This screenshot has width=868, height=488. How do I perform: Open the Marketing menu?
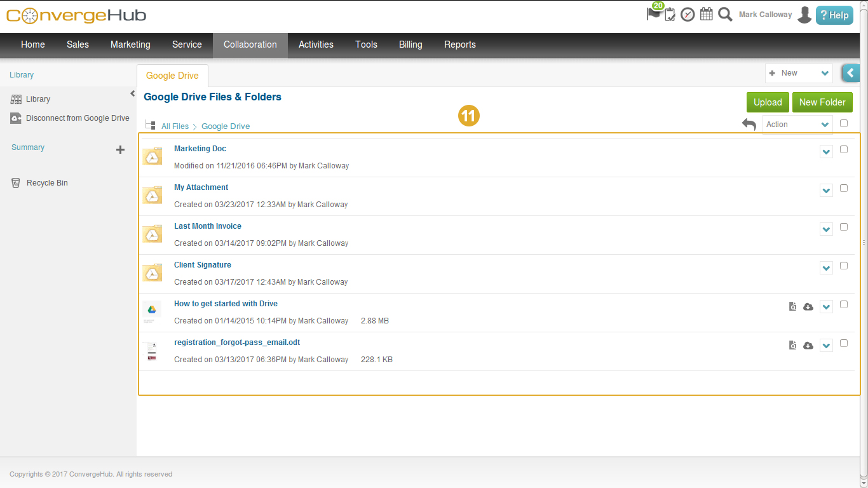(130, 44)
